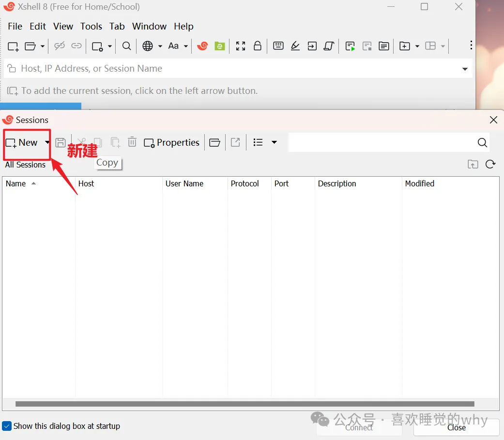The width and height of the screenshot is (504, 440).
Task: Expand the grayed split layout dropdown arrow
Action: [443, 46]
